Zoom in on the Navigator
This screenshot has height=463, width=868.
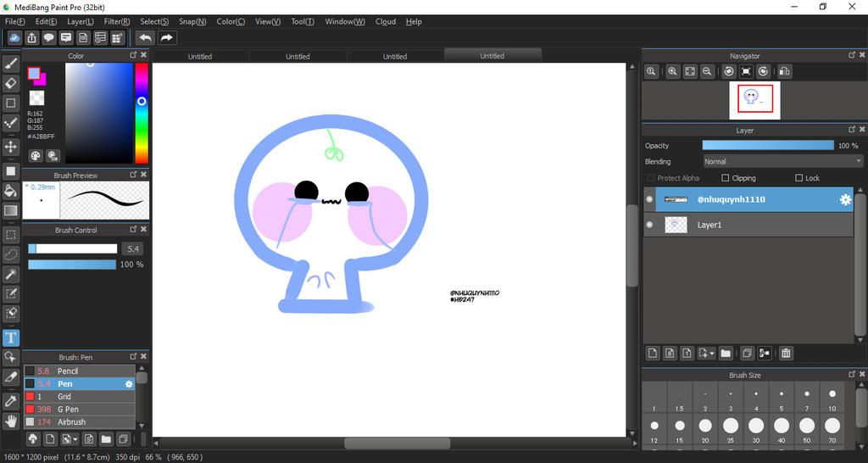[x=672, y=71]
